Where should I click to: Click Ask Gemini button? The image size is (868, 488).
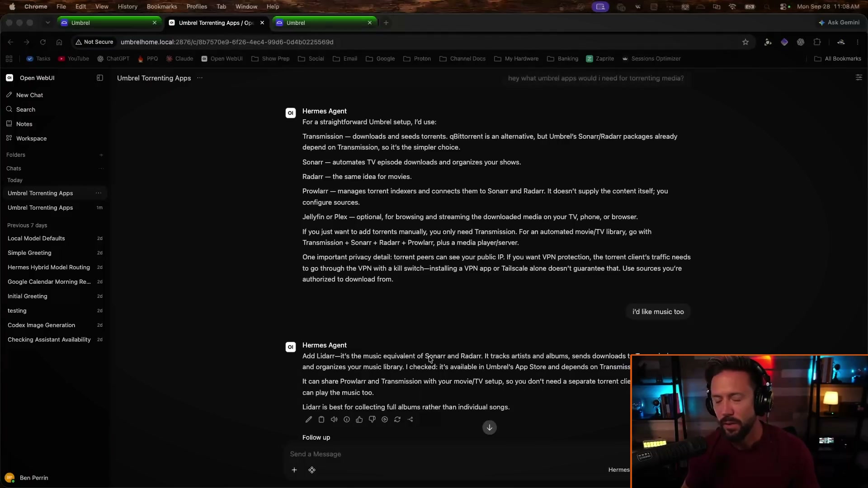839,23
